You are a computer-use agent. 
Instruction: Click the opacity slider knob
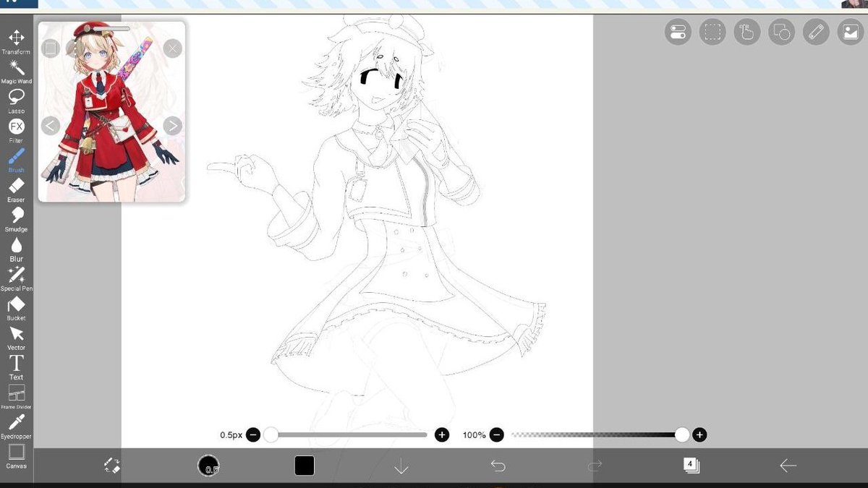pyautogui.click(x=681, y=435)
